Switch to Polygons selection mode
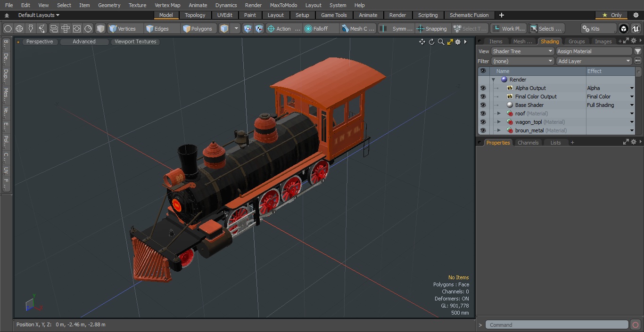 [x=198, y=28]
